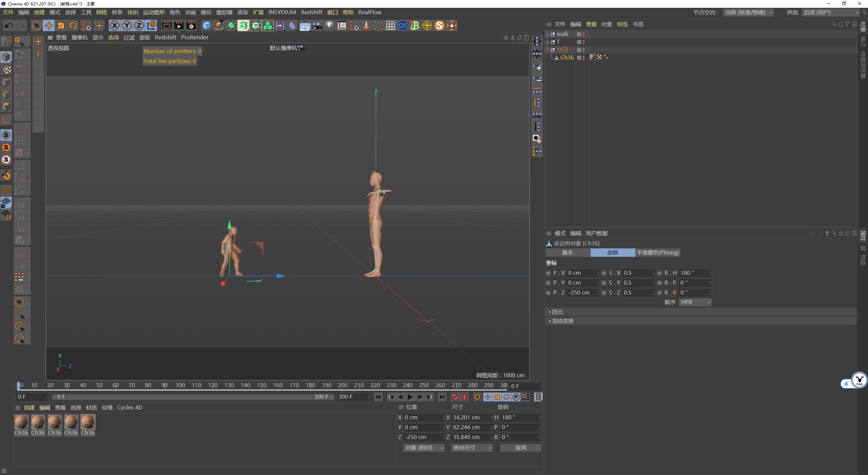
Task: Open the 运动图形 menu
Action: 154,13
